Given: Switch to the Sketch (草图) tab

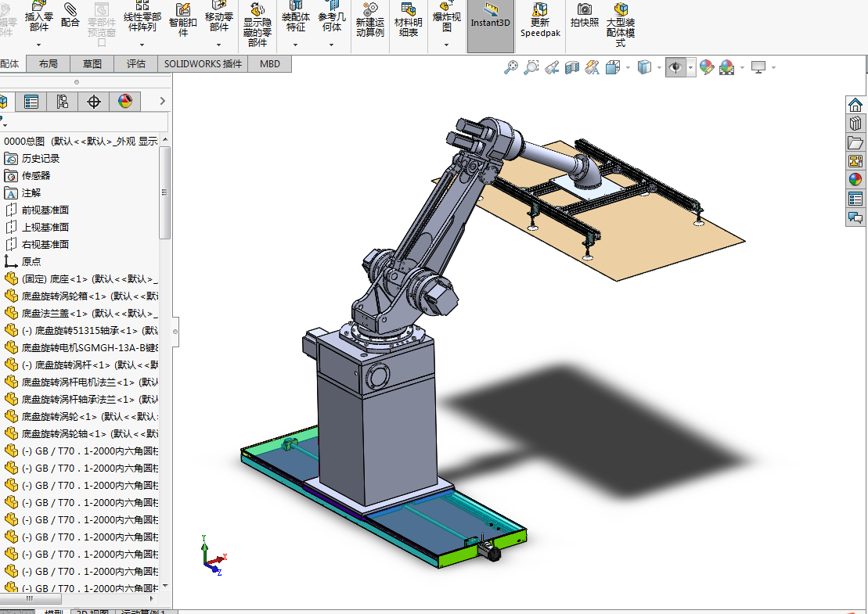Looking at the screenshot, I should coord(92,63).
